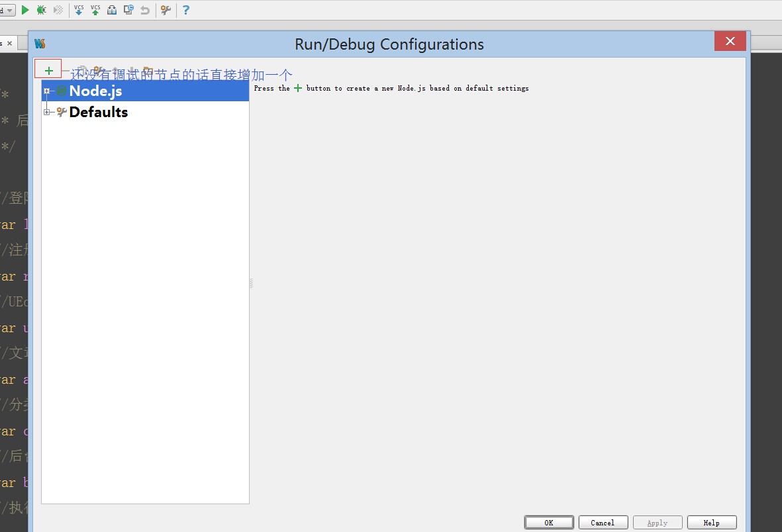Click the green Node.js hexagon icon

[62, 91]
